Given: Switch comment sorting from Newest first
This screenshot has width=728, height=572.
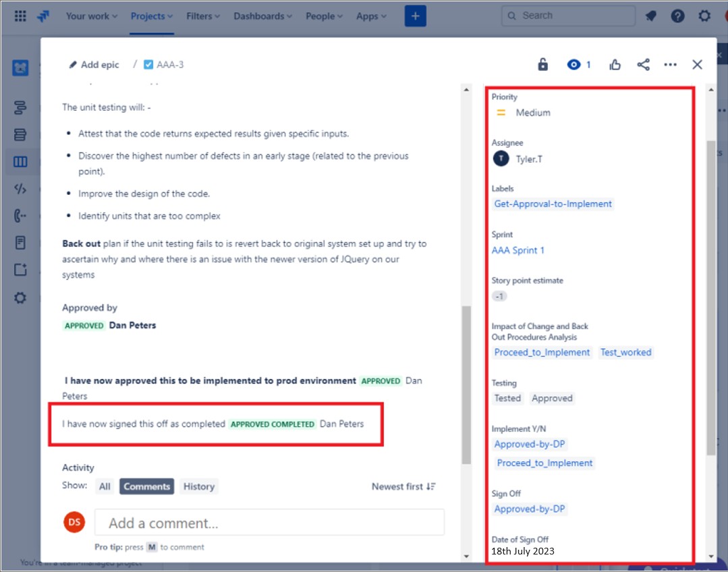Looking at the screenshot, I should coord(403,486).
